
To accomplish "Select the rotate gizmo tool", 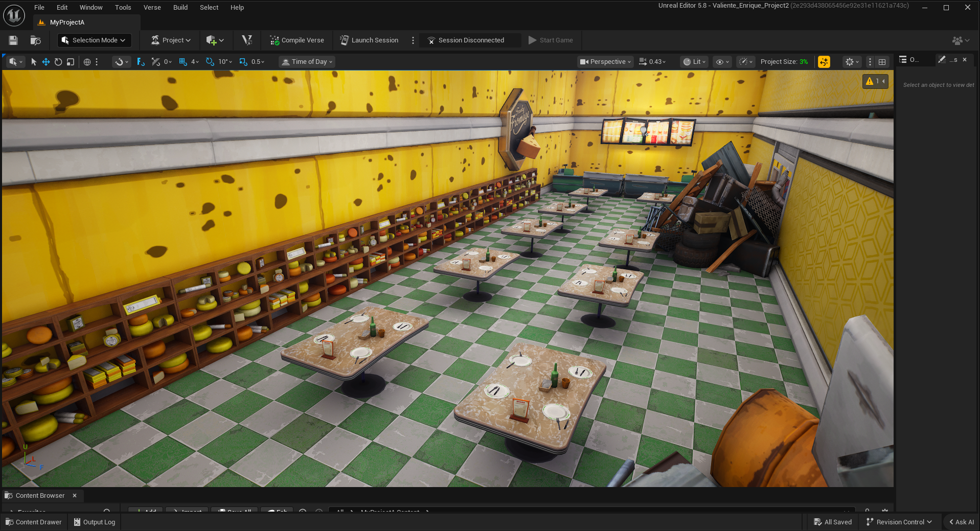I will tap(58, 62).
